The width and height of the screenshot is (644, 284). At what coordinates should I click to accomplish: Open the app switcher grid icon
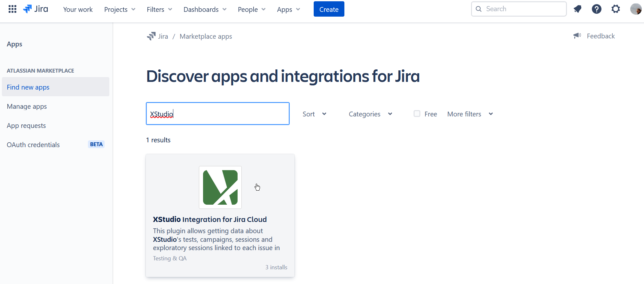12,9
